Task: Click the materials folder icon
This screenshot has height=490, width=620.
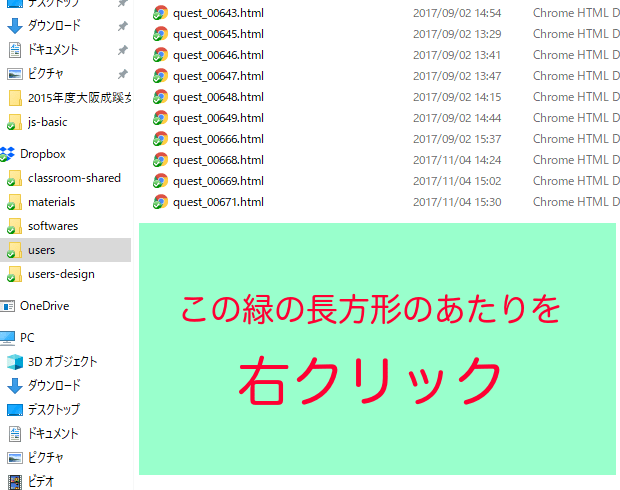Action: tap(15, 202)
